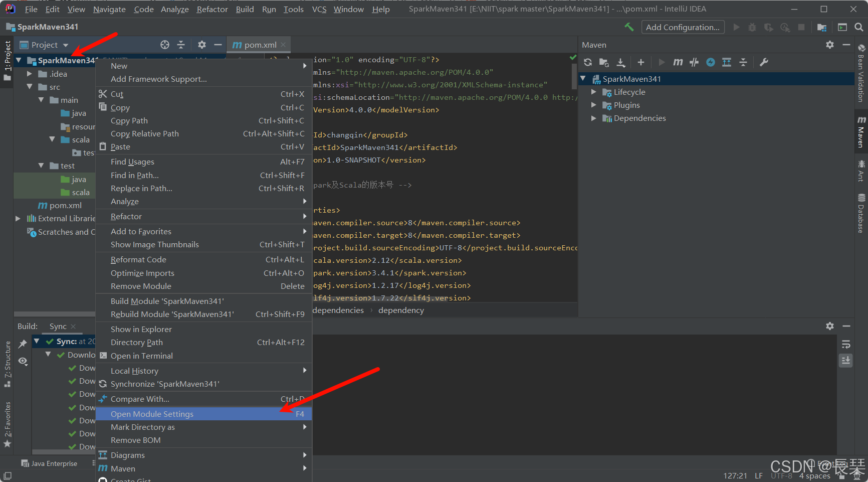Choose Add Framework Support in context menu
868x482 pixels.
(204, 79)
